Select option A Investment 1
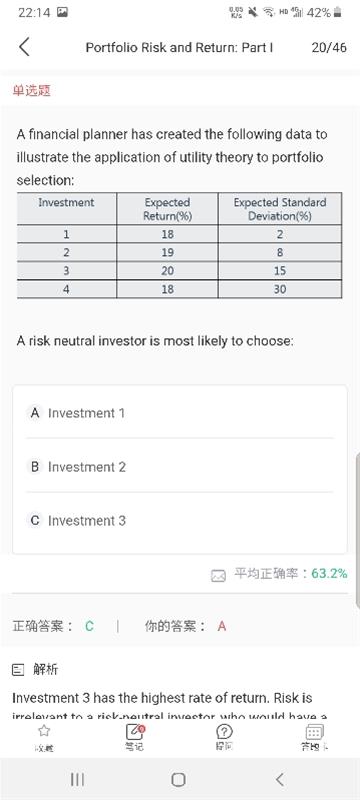The width and height of the screenshot is (360, 800). pyautogui.click(x=180, y=413)
